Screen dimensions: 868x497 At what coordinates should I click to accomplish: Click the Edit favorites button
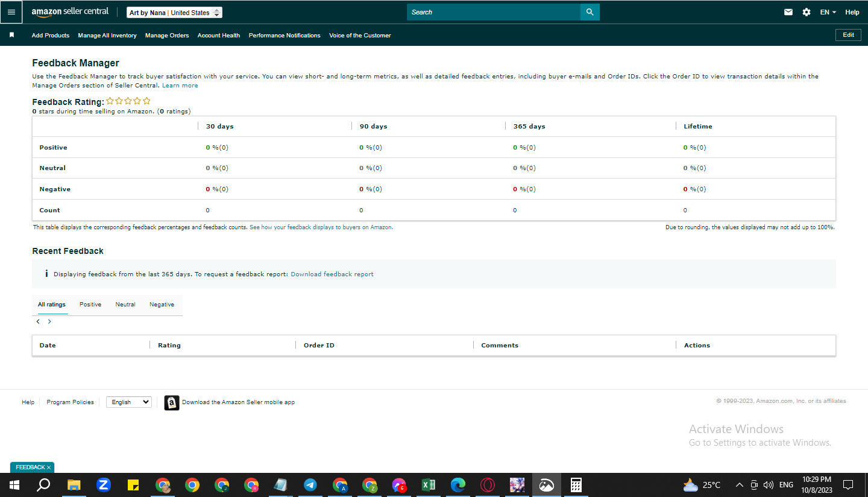(848, 35)
